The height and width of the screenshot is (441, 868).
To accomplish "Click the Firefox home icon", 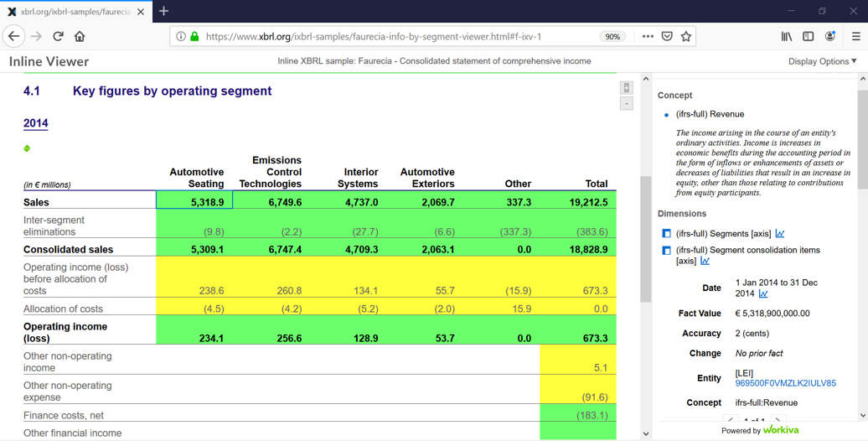I will pyautogui.click(x=80, y=37).
